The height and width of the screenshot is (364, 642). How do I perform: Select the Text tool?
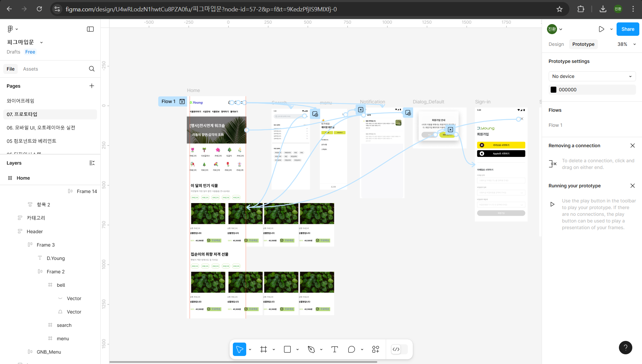(335, 349)
